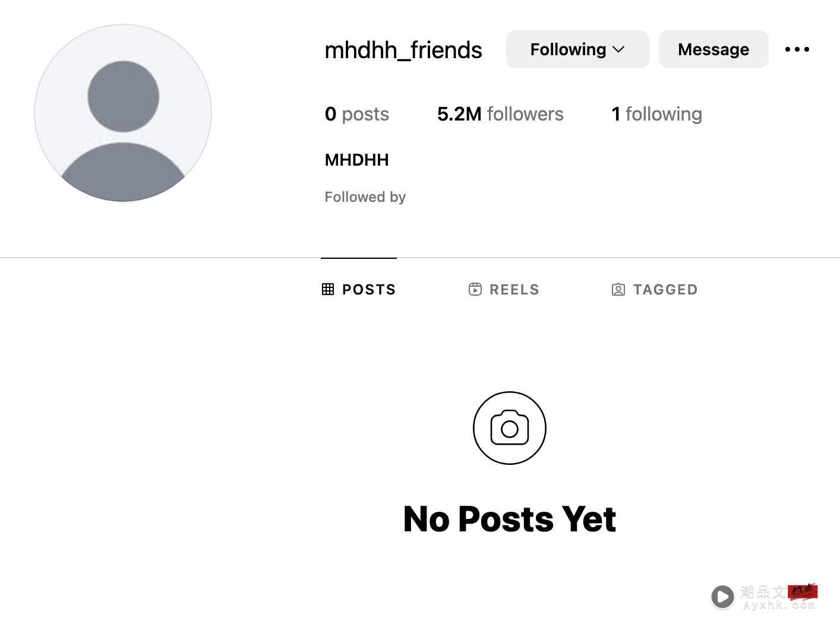
Task: Click the 0 posts count
Action: (357, 114)
